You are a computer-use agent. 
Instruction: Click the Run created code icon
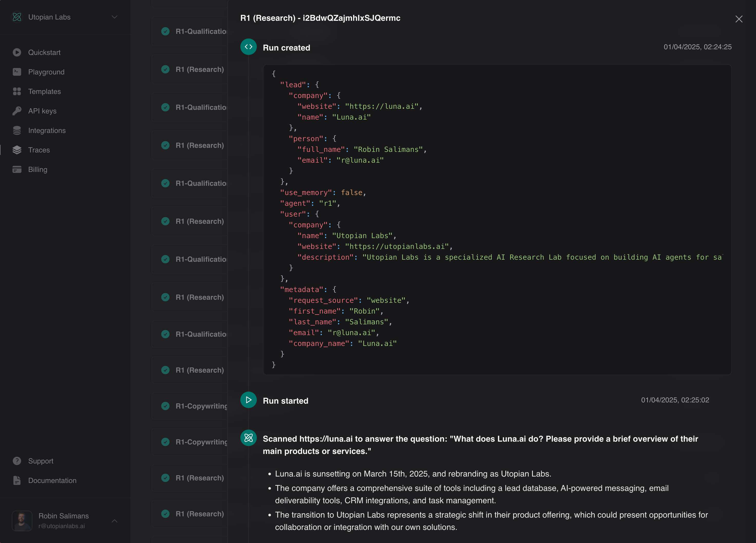pos(248,47)
